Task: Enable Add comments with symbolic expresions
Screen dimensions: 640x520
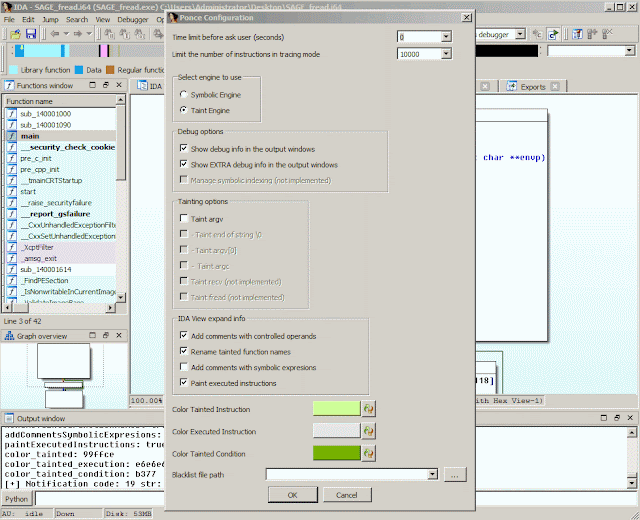Action: pos(184,367)
